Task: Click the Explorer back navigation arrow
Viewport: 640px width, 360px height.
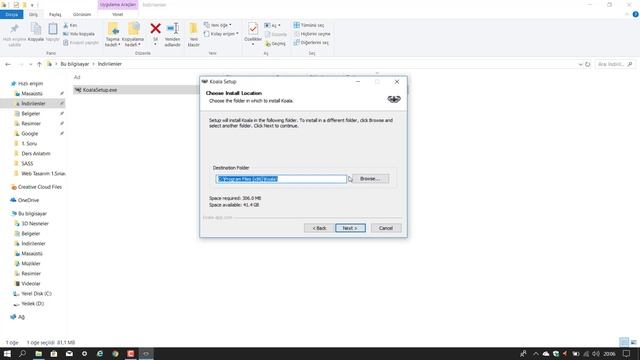Action: (8, 64)
